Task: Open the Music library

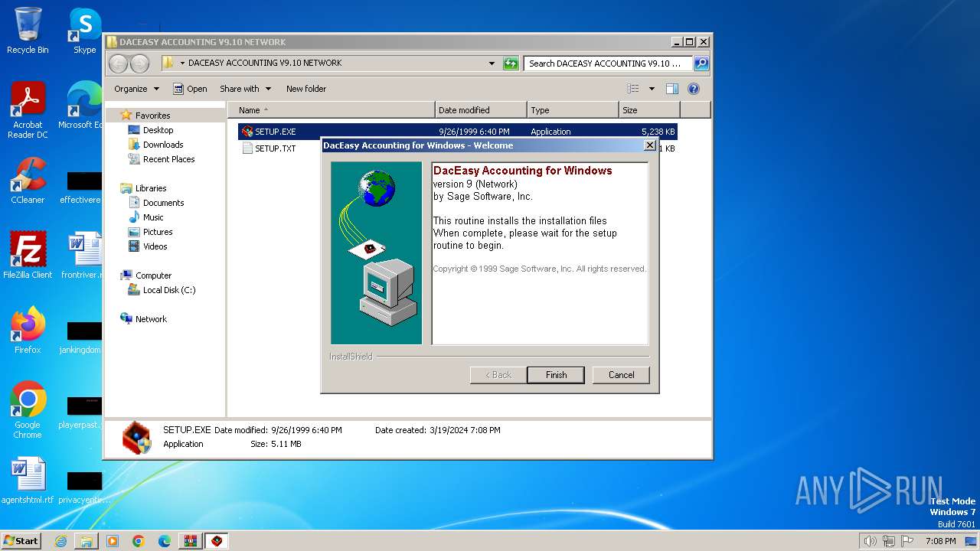Action: coord(153,217)
